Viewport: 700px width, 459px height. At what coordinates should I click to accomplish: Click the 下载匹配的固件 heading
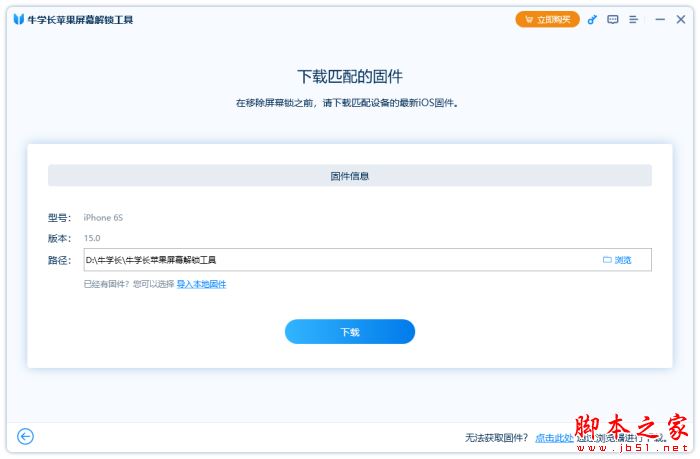[x=350, y=77]
